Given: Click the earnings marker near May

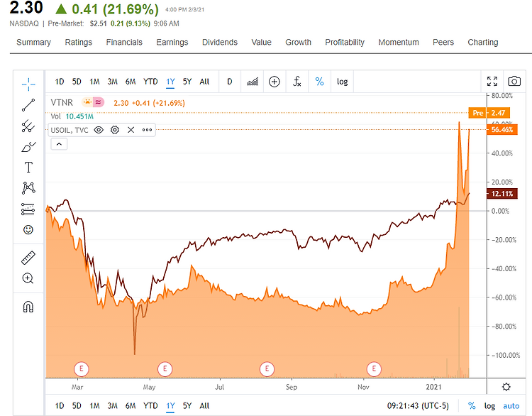Looking at the screenshot, I should coord(165,369).
